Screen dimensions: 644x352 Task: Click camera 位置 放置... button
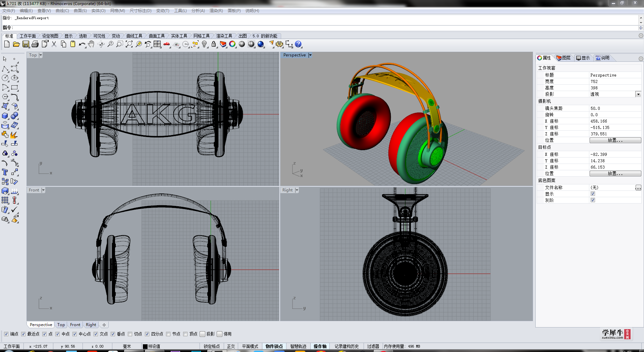[x=615, y=140]
